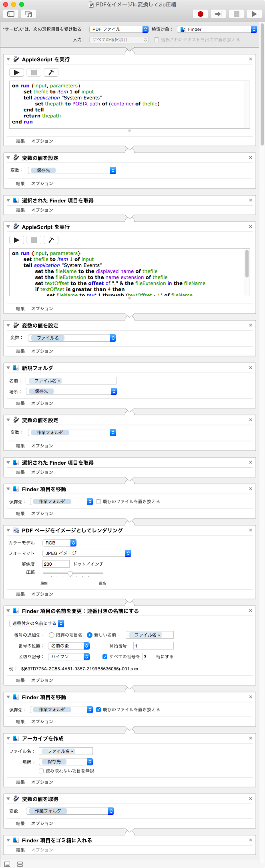265x868 pixels.
Task: Compile the first AppleScript with hammer icon
Action: [51, 73]
